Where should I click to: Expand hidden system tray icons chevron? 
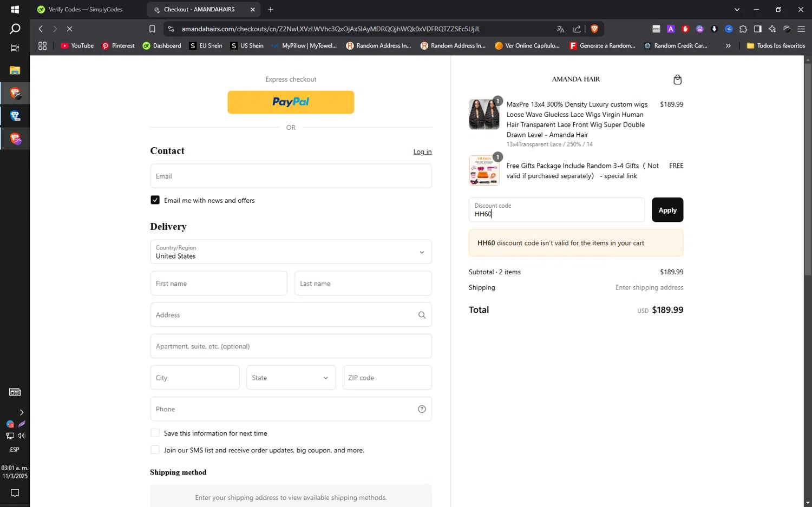point(21,412)
